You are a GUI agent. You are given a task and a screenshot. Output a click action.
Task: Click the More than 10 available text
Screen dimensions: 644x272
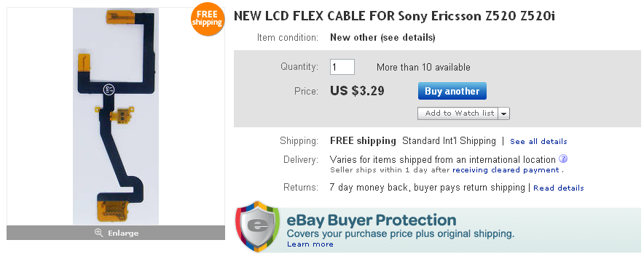pos(423,68)
